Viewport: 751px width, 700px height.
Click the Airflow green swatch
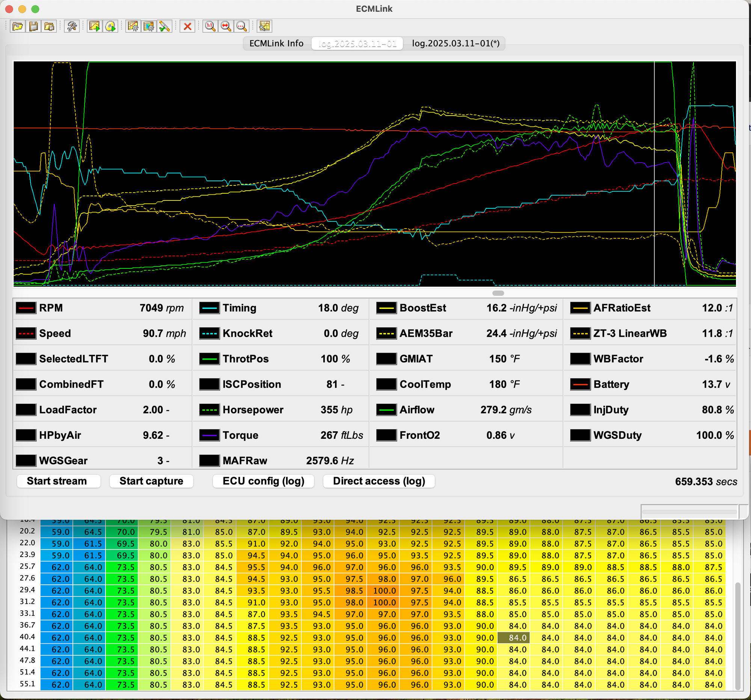coord(386,409)
